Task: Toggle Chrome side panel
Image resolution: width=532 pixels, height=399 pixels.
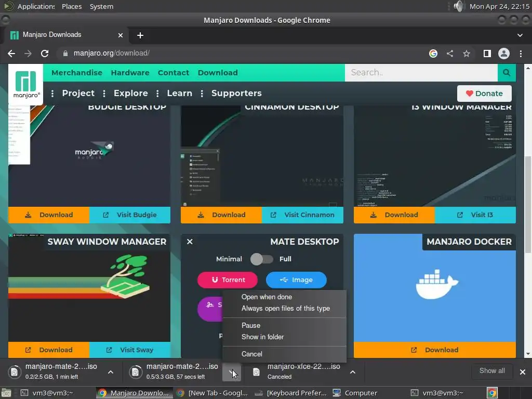Action: [487, 54]
